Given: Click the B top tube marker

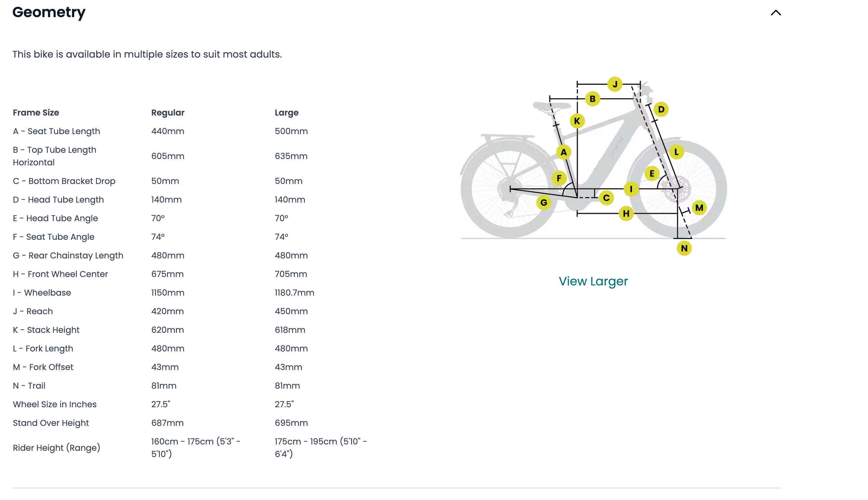Looking at the screenshot, I should (592, 98).
